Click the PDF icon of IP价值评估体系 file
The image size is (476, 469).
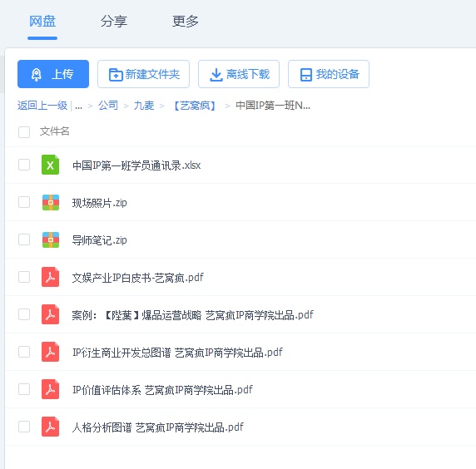click(x=50, y=389)
